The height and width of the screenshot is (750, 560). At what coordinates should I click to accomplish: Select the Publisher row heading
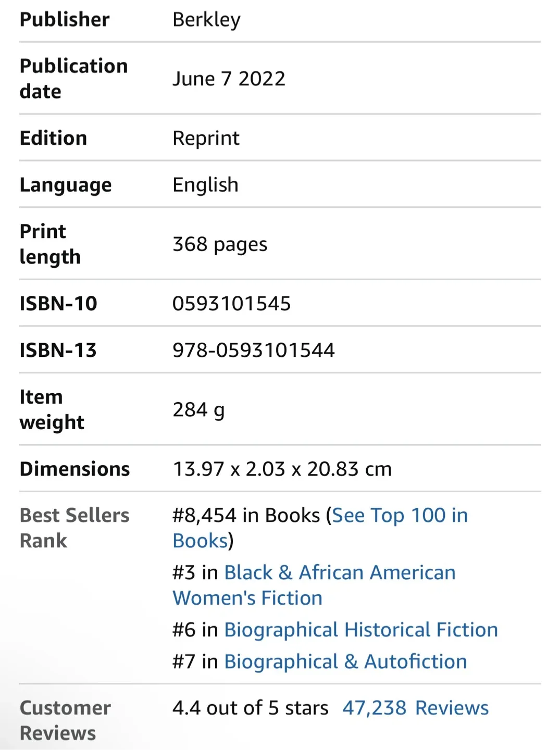point(65,19)
